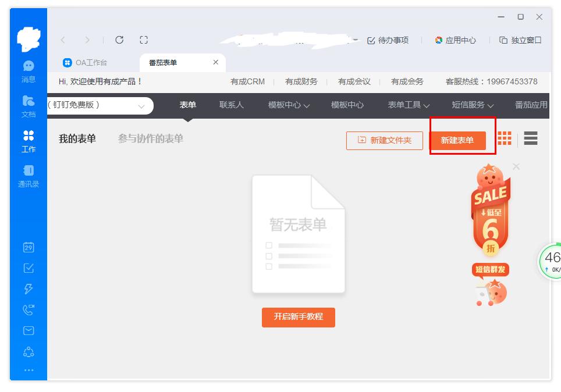This screenshot has width=561, height=392.
Task: Switch forms to list view layout
Action: (x=530, y=138)
